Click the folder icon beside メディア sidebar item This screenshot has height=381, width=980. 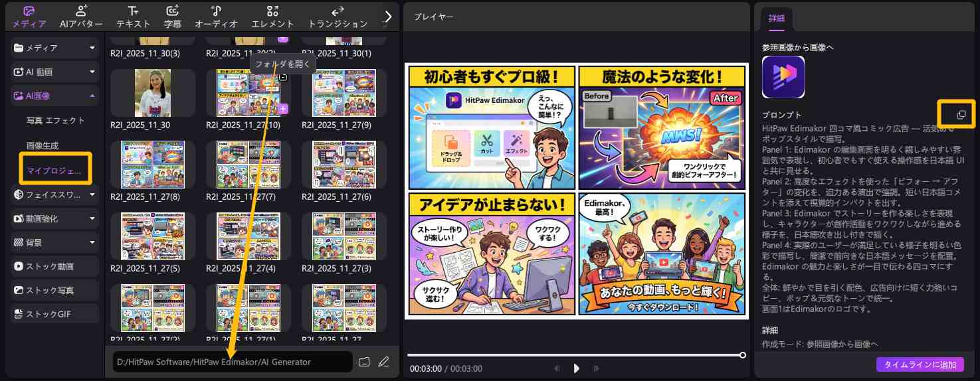(x=19, y=48)
